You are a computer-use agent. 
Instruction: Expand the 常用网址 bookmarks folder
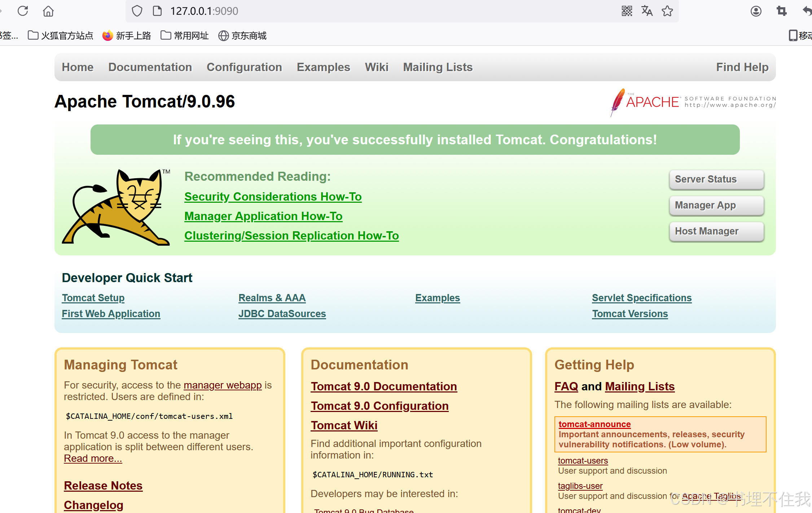pos(185,35)
